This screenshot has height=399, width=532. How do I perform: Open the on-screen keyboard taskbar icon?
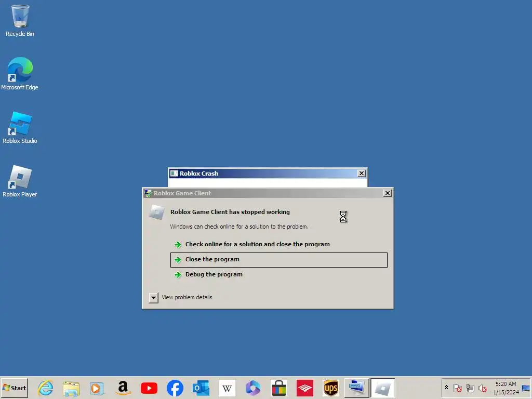tap(356, 388)
